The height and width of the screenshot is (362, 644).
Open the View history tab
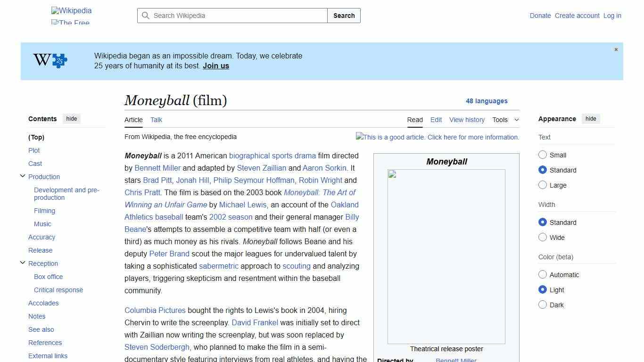(x=467, y=120)
